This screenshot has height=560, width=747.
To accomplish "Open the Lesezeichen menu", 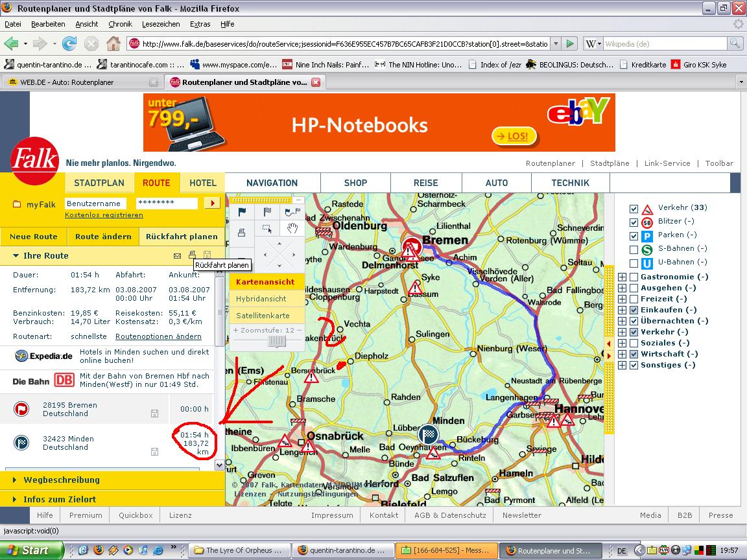I will click(161, 24).
